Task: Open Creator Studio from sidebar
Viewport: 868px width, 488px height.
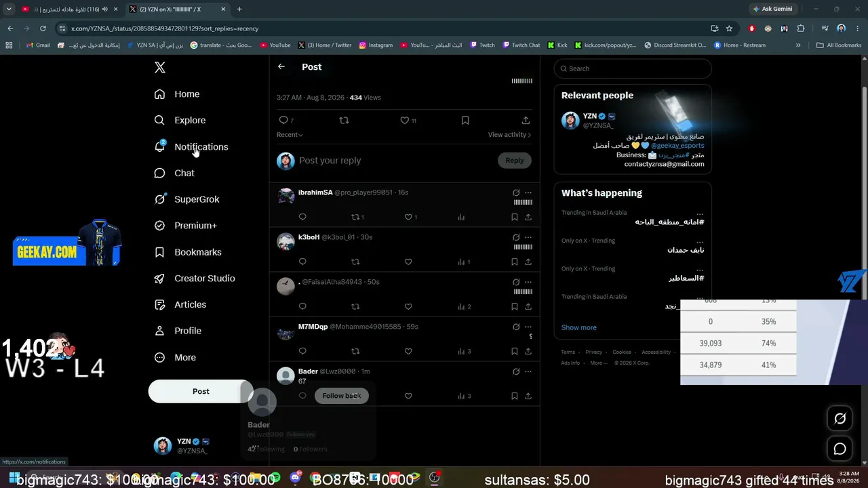Action: tap(195, 279)
